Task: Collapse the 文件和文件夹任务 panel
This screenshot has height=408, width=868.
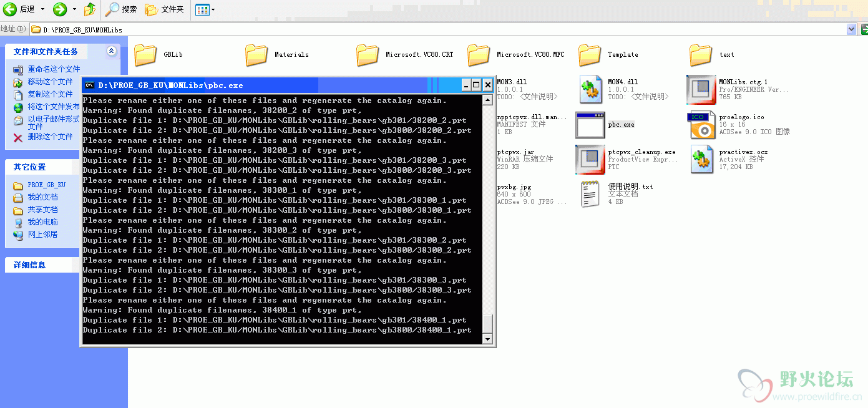Action: tap(111, 51)
